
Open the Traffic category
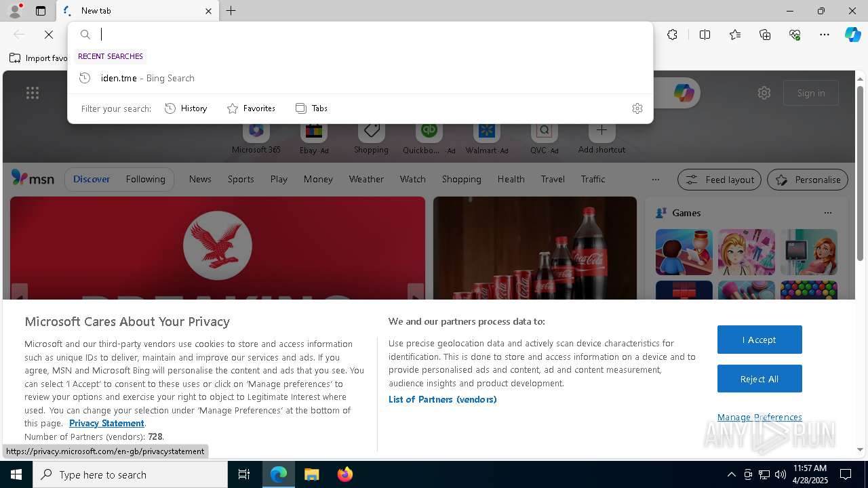tap(593, 179)
